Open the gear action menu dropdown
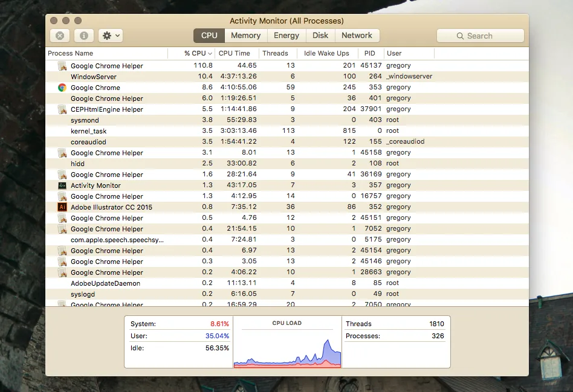Viewport: 573px width, 392px height. (110, 36)
